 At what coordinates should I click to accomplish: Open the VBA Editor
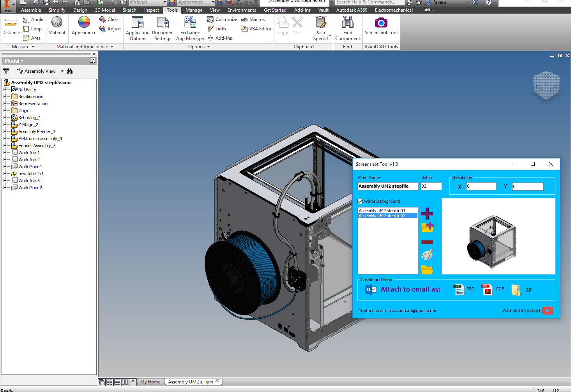256,29
